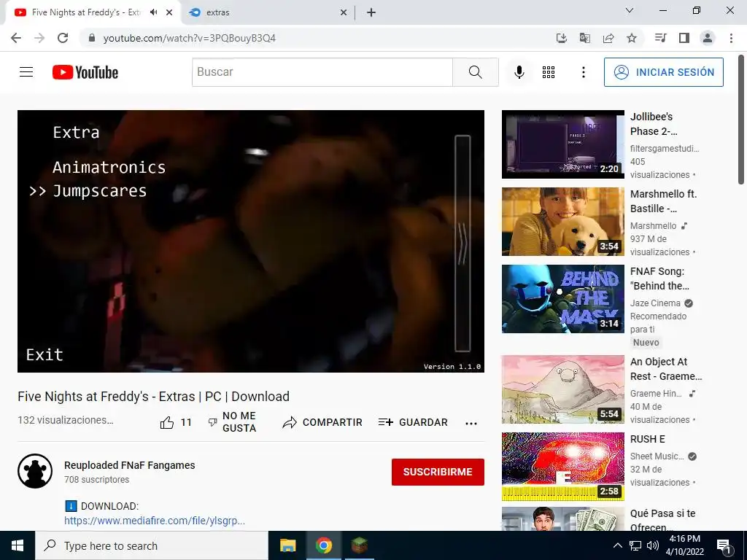Viewport: 747px width, 560px height.
Task: Open a new tab with plus button
Action: (371, 12)
